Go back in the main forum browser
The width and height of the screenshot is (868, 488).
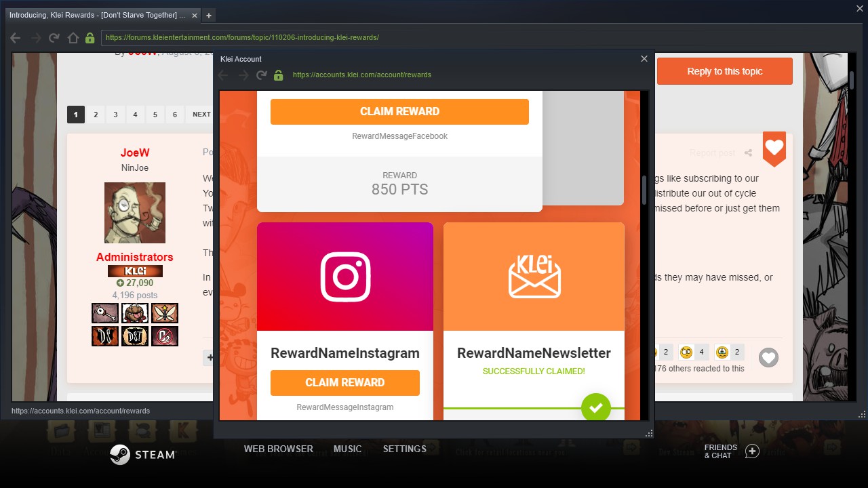click(x=16, y=38)
